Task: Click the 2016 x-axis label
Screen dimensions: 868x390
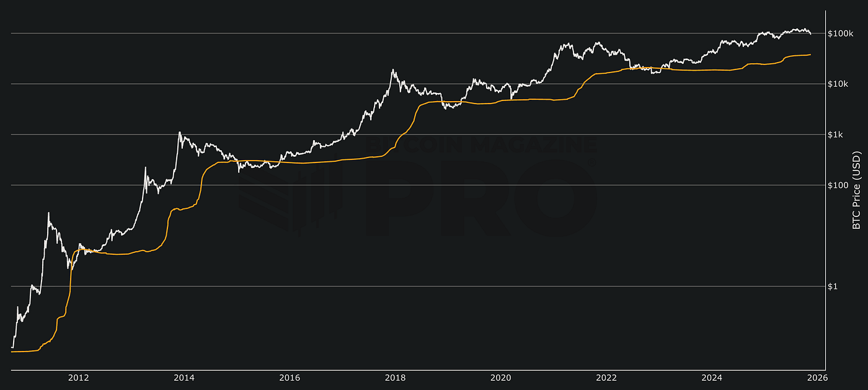Action: point(290,377)
